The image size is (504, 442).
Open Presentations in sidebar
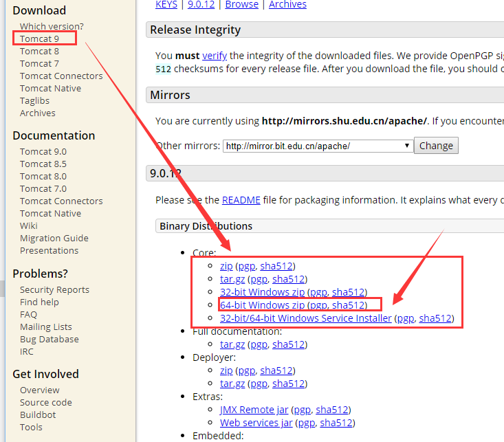tap(49, 250)
